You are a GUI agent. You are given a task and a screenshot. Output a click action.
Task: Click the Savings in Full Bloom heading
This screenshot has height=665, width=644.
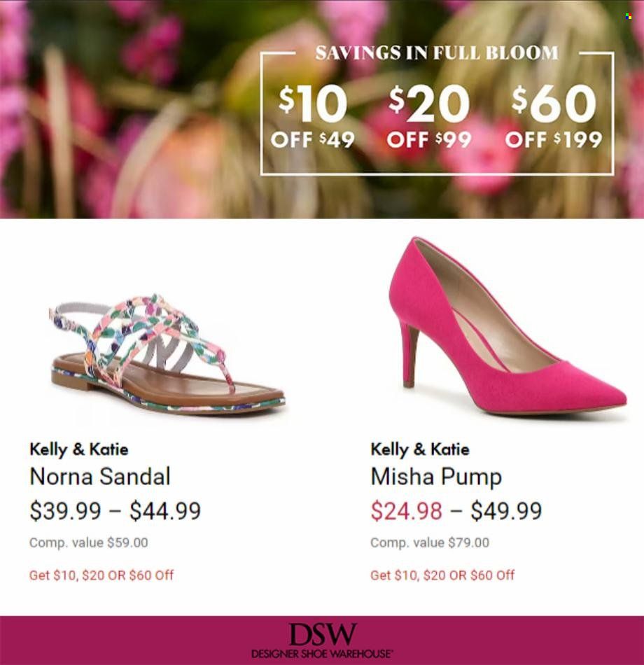tap(437, 53)
